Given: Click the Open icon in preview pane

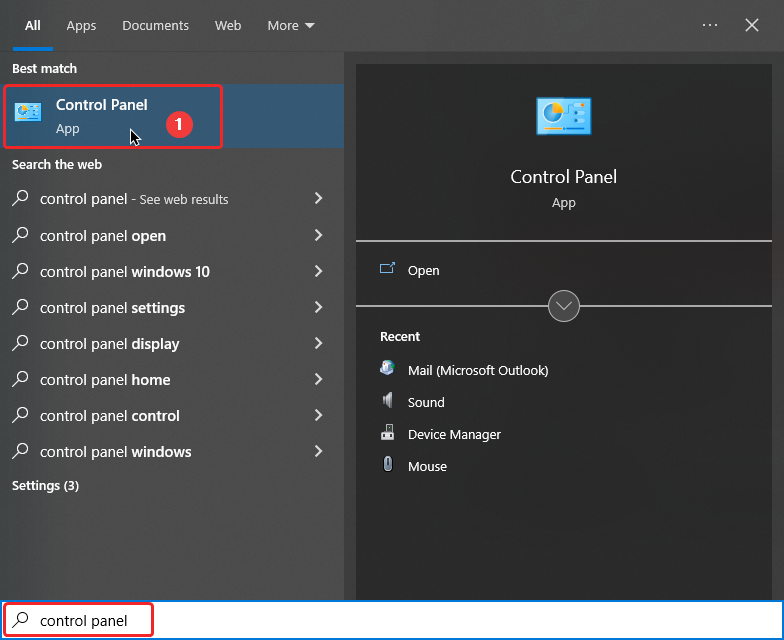Looking at the screenshot, I should (388, 270).
